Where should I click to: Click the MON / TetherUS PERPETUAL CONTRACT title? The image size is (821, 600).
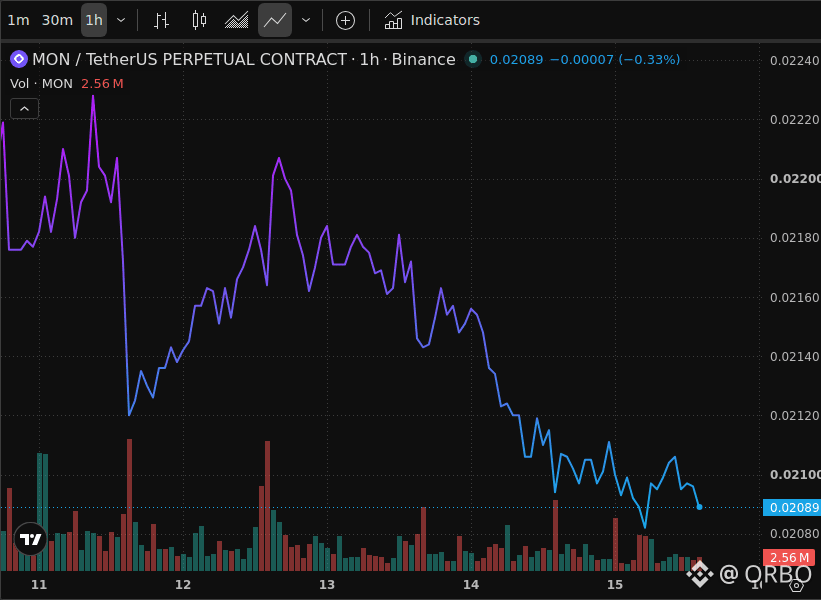[x=189, y=59]
